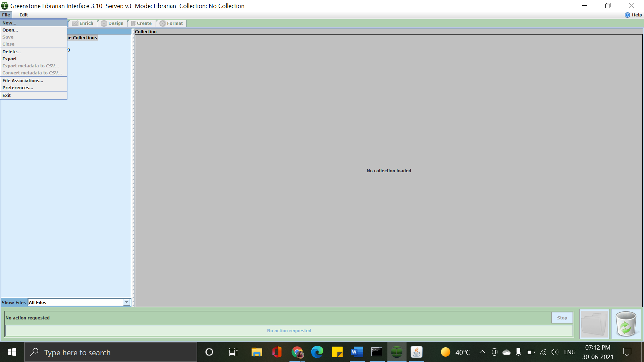Open File Explorer from the taskbar

pos(257,352)
